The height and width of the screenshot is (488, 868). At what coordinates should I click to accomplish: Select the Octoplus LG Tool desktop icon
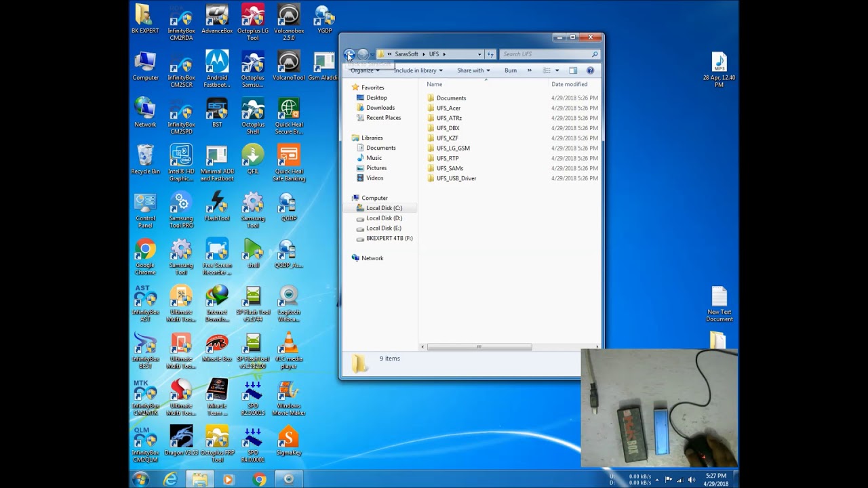(253, 22)
